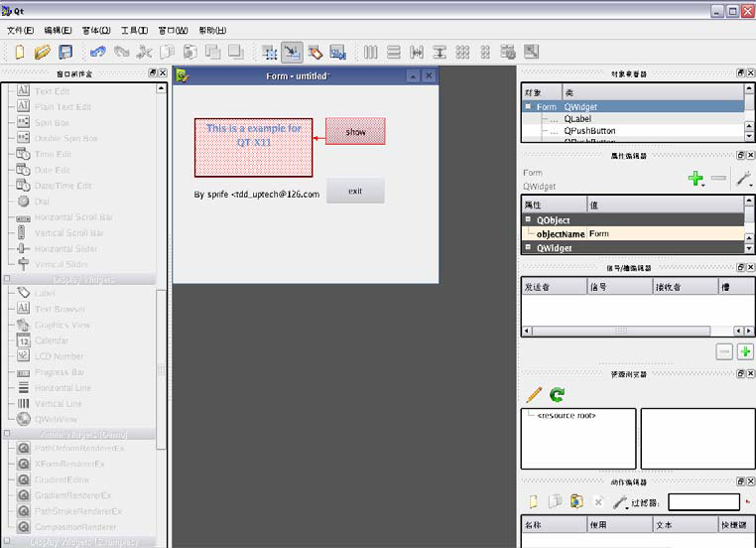Click the green reload icon in resource browser
This screenshot has height=548, width=756.
(x=558, y=394)
